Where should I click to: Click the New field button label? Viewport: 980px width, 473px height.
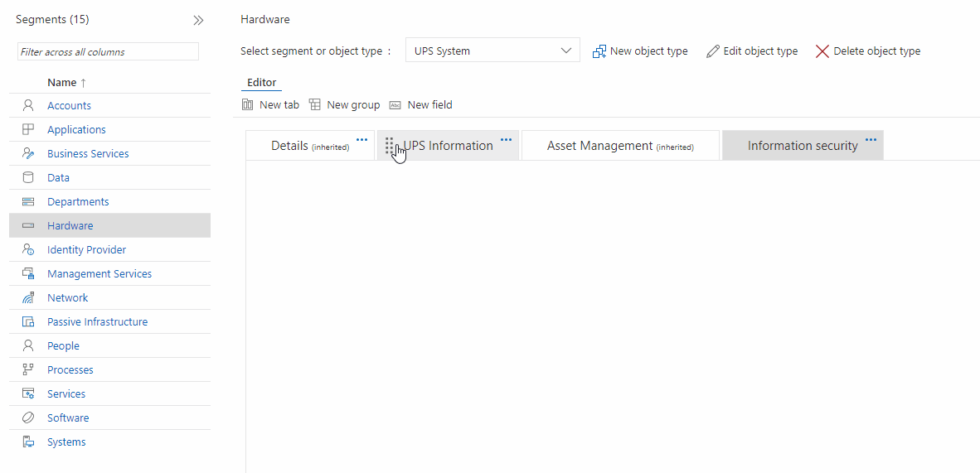(x=430, y=105)
